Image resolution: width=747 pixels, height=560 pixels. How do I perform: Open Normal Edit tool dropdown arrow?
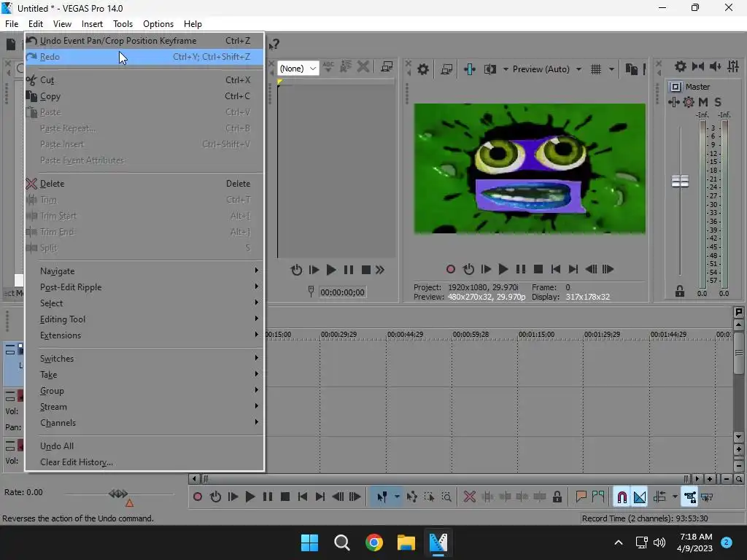[x=396, y=497]
